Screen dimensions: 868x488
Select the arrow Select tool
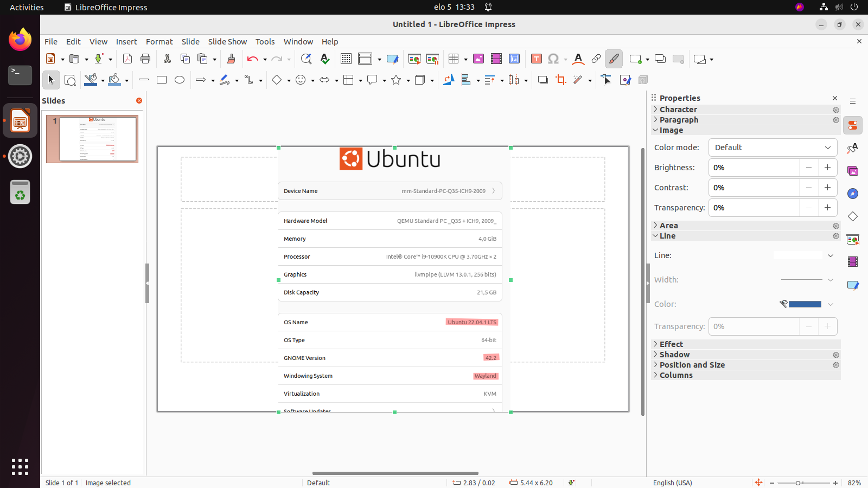[52, 80]
